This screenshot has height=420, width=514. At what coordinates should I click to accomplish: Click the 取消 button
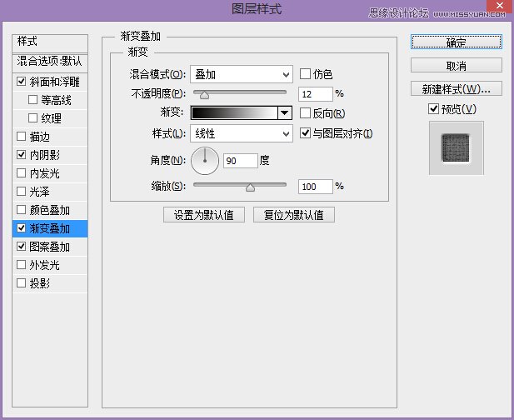pyautogui.click(x=457, y=66)
